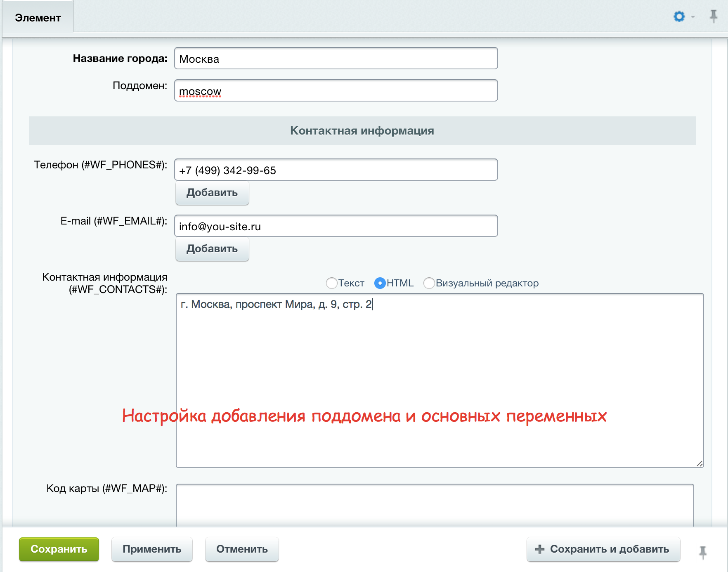Click the Применить button
Screen dimensions: 728x572
[152, 549]
